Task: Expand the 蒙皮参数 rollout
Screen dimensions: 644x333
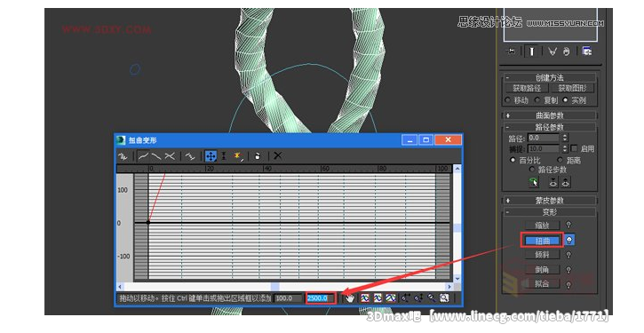Action: pyautogui.click(x=549, y=201)
